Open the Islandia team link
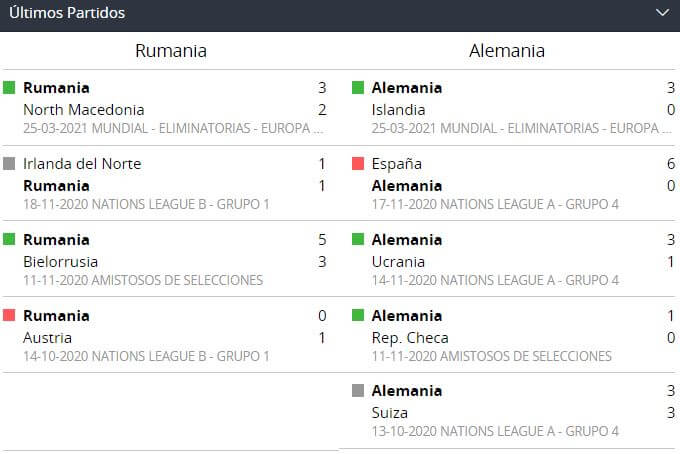680x454 pixels. (x=398, y=110)
